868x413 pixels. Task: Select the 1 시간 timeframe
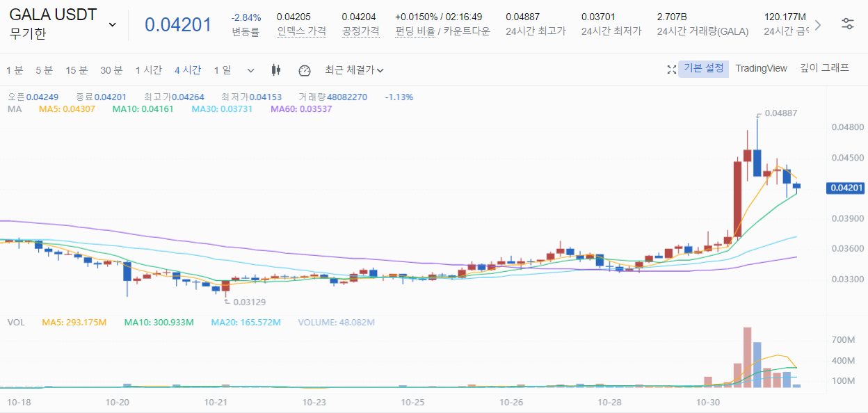coord(149,70)
